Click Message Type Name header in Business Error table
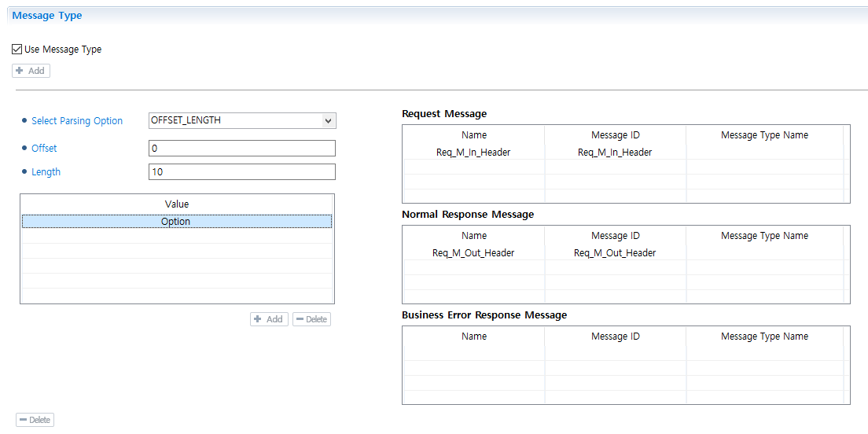 764,337
